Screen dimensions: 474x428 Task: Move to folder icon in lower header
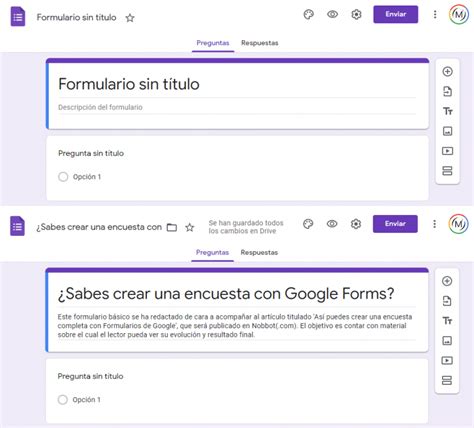[x=172, y=227]
